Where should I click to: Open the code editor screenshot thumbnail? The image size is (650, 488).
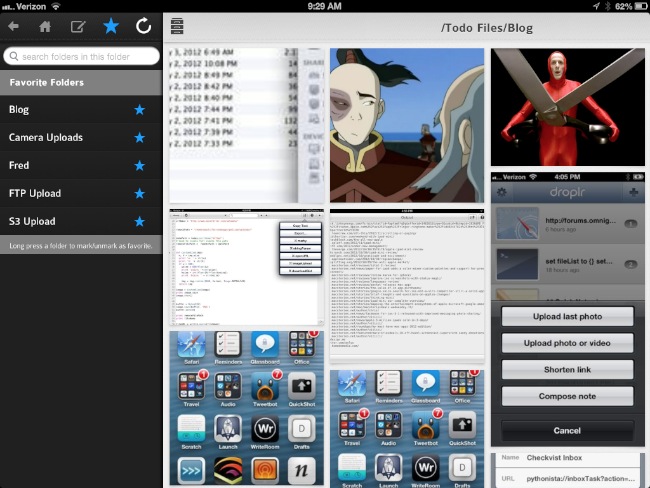[247, 267]
